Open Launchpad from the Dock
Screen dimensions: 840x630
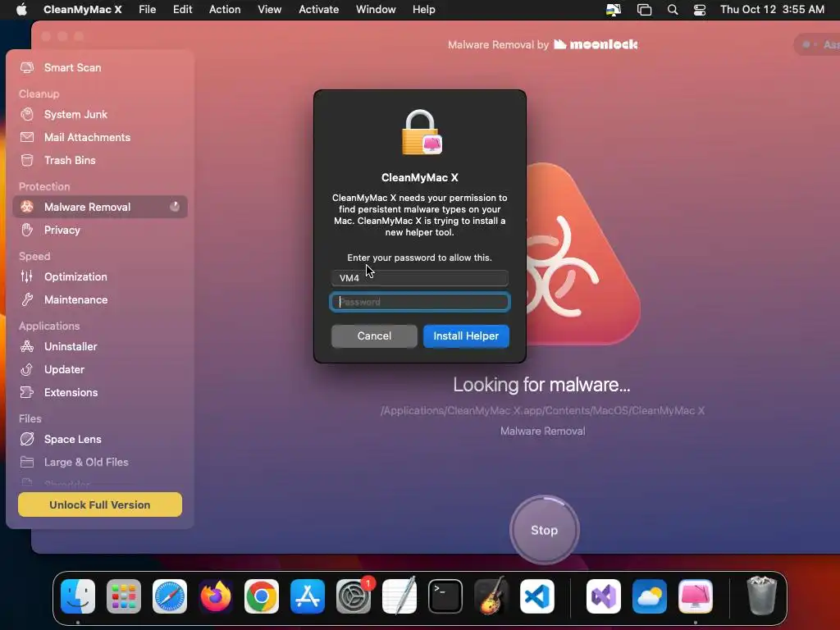click(124, 596)
